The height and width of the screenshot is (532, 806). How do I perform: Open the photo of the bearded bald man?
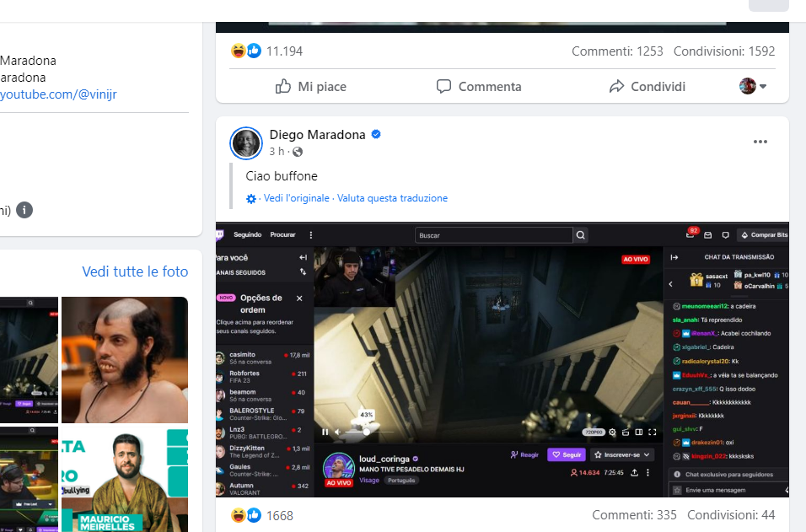125,360
